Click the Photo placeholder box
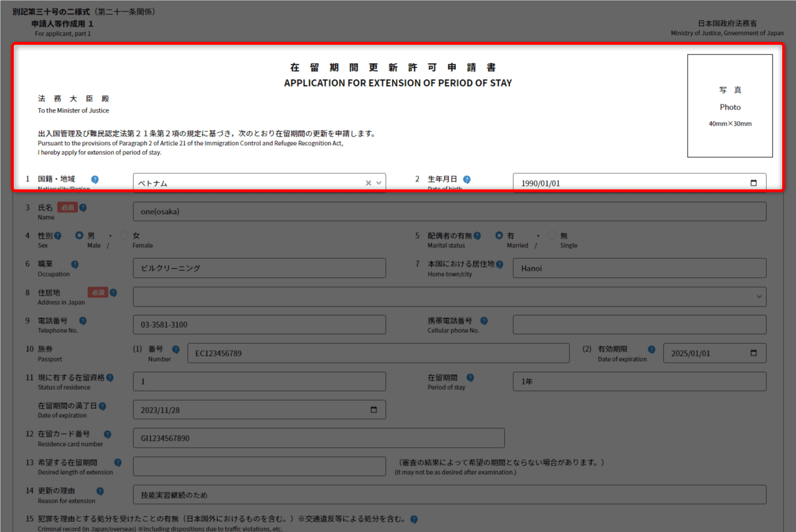The width and height of the screenshot is (796, 532). pyautogui.click(x=729, y=106)
